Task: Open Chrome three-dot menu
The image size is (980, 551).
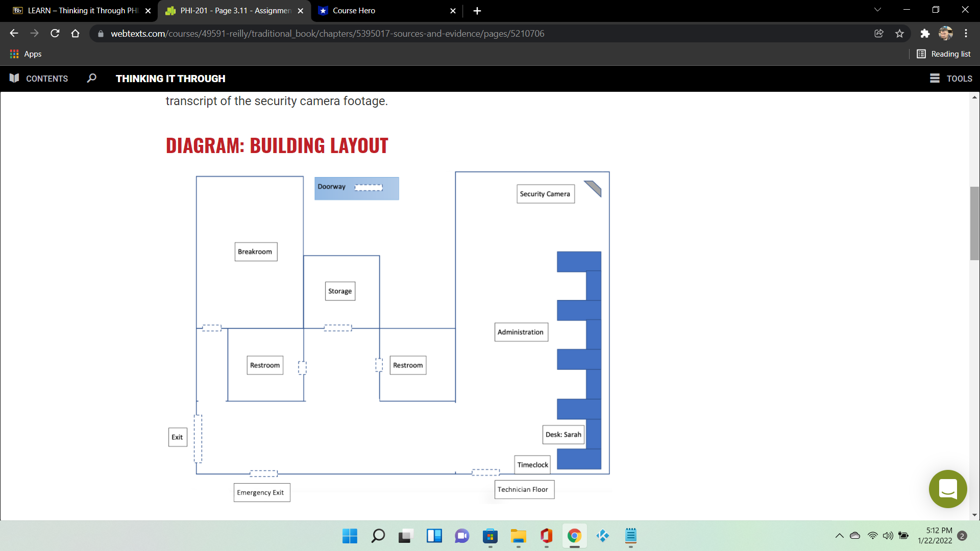Action: point(966,34)
